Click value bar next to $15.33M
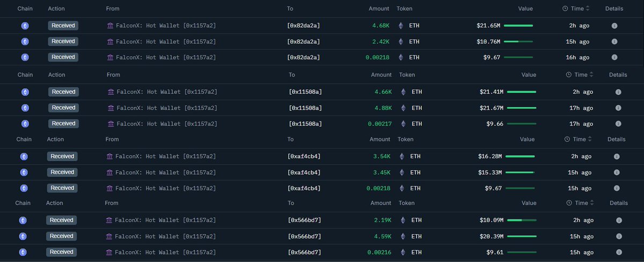This screenshot has width=644, height=262. [x=520, y=172]
